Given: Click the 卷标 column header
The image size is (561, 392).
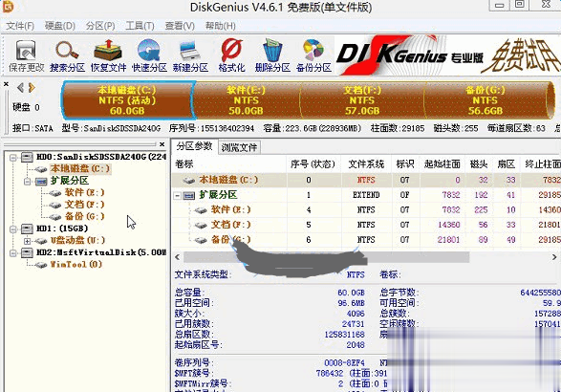Looking at the screenshot, I should pos(229,163).
